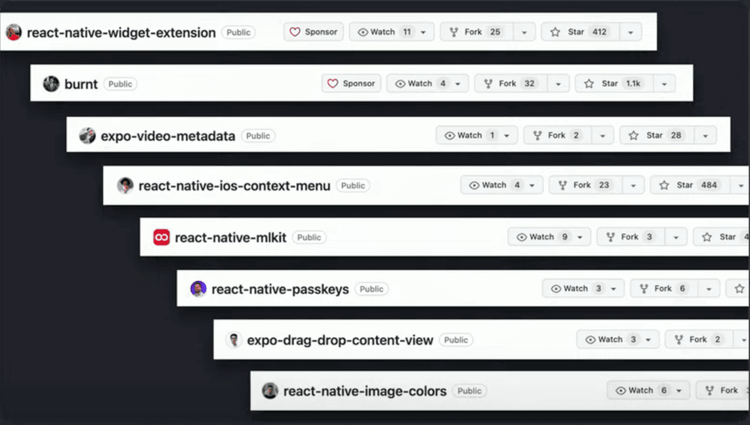Open fork dropdown for react-native-widget-extension
Viewport: 750px width, 425px height.
point(524,32)
